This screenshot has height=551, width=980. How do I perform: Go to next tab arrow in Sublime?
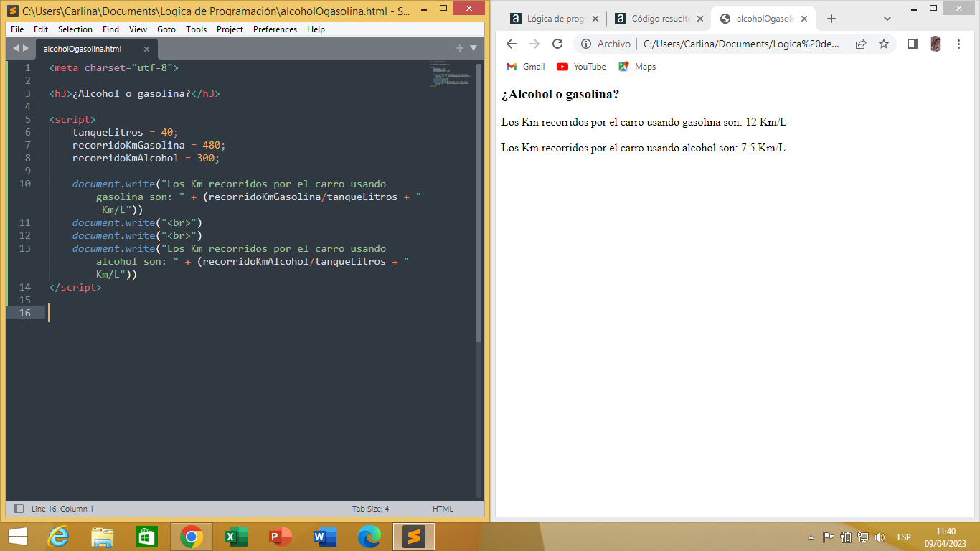pyautogui.click(x=27, y=48)
